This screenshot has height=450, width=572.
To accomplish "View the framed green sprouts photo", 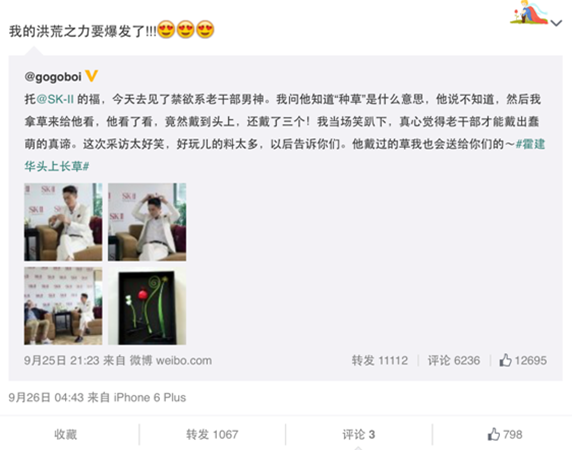I will pyautogui.click(x=147, y=306).
